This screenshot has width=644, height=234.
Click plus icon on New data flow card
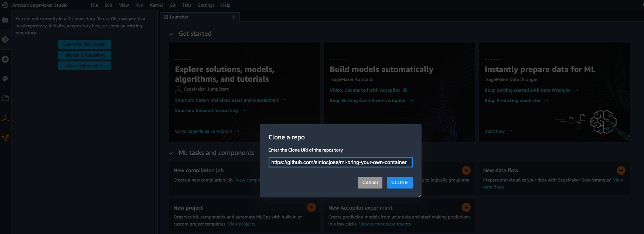pyautogui.click(x=621, y=170)
